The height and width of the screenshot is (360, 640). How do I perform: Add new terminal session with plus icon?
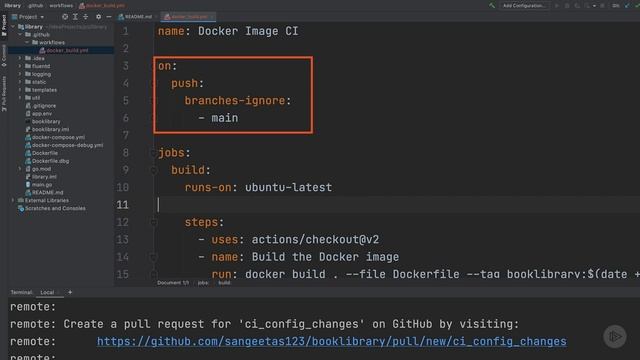(70, 292)
